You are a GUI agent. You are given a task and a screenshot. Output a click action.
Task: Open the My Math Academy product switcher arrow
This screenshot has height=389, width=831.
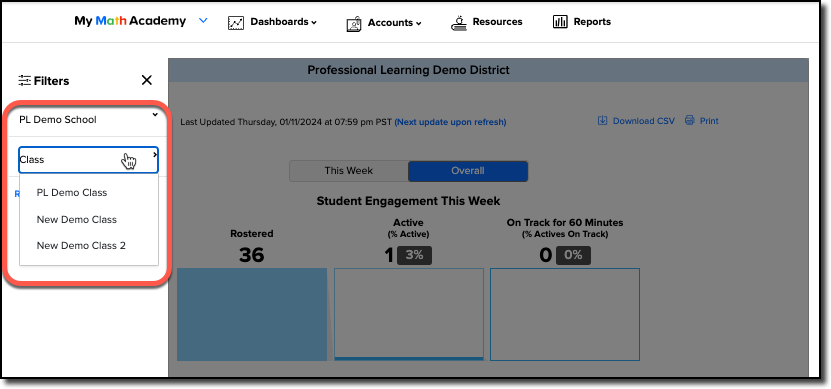tap(204, 21)
